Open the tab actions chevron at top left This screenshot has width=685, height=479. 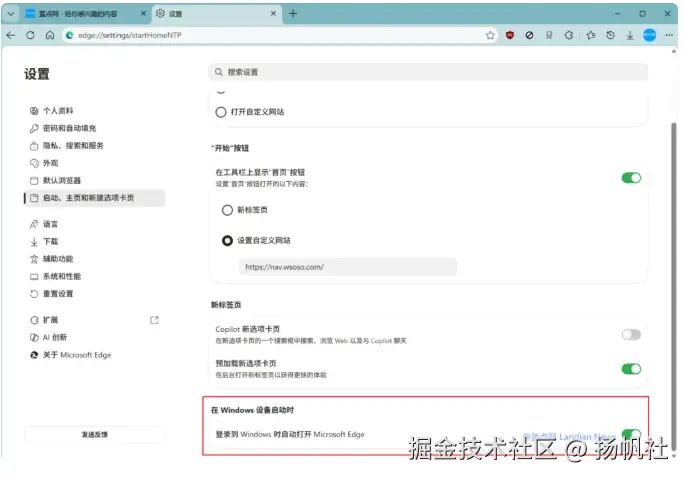[11, 14]
